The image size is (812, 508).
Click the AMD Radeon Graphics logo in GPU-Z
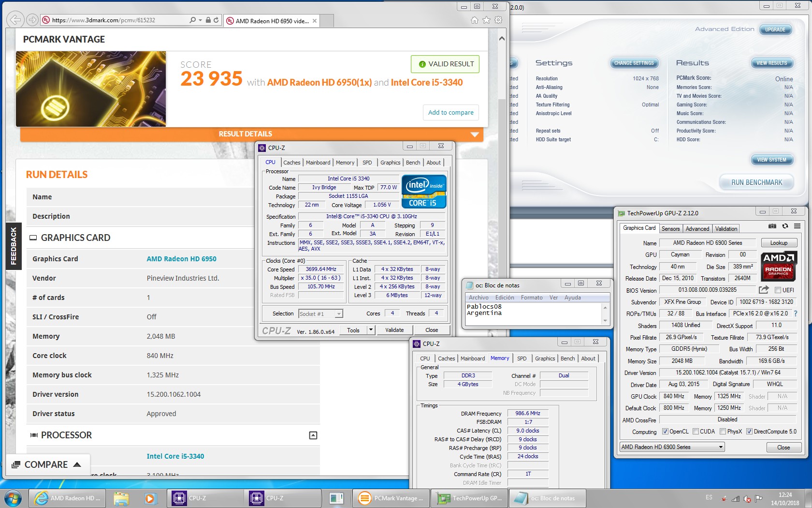(779, 267)
